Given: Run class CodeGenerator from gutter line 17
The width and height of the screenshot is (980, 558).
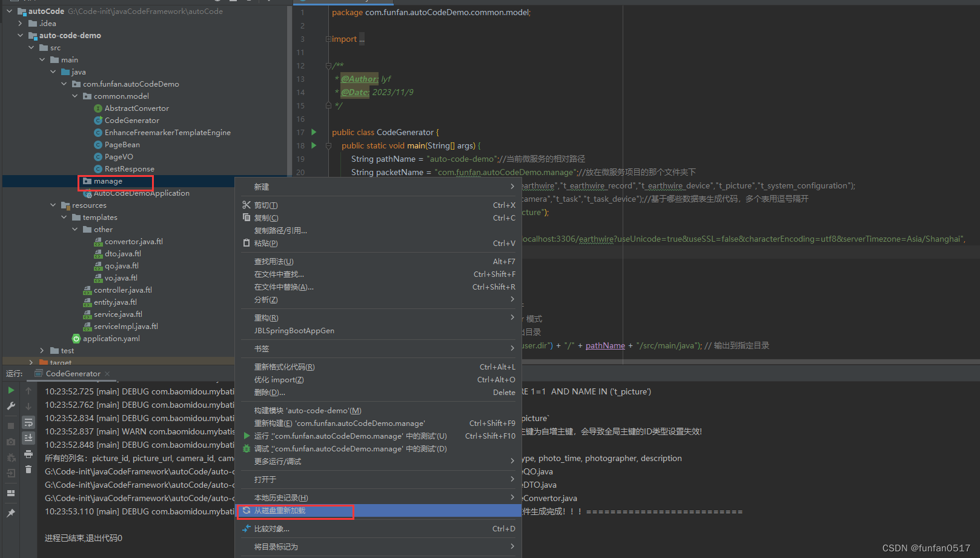Looking at the screenshot, I should click(314, 132).
